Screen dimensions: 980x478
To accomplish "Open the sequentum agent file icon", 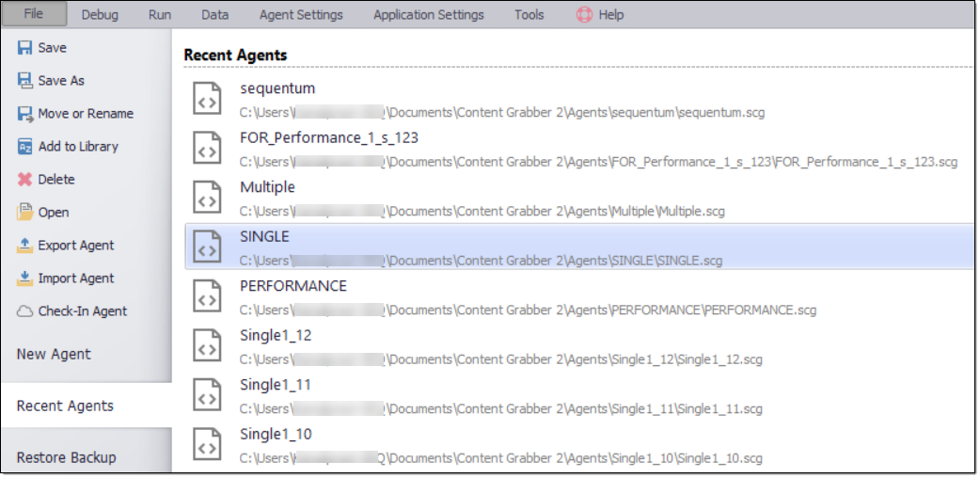I will click(x=207, y=98).
